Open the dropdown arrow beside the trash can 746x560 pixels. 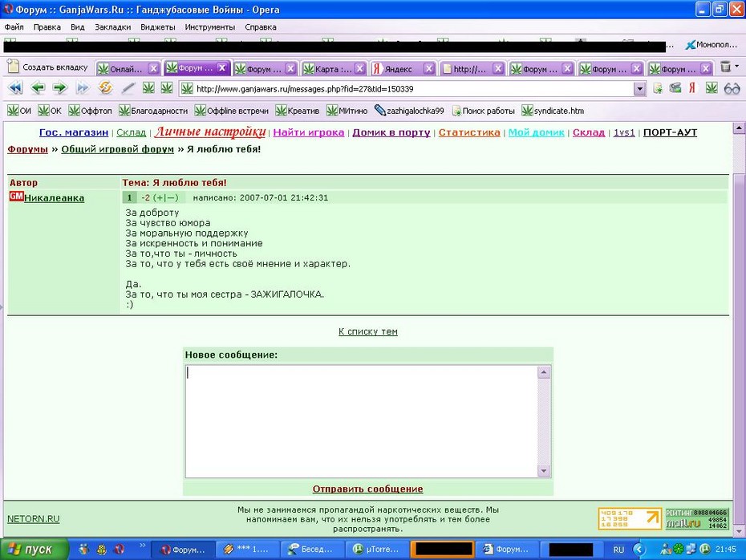737,66
